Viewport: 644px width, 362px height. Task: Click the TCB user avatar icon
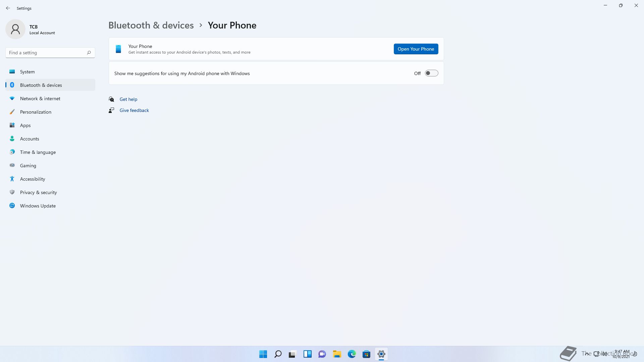coord(15,29)
